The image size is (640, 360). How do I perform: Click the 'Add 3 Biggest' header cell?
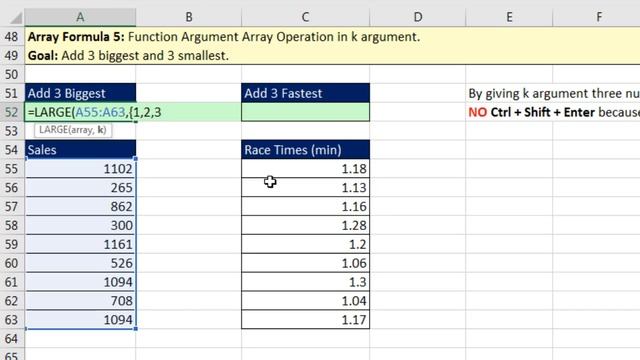point(80,93)
